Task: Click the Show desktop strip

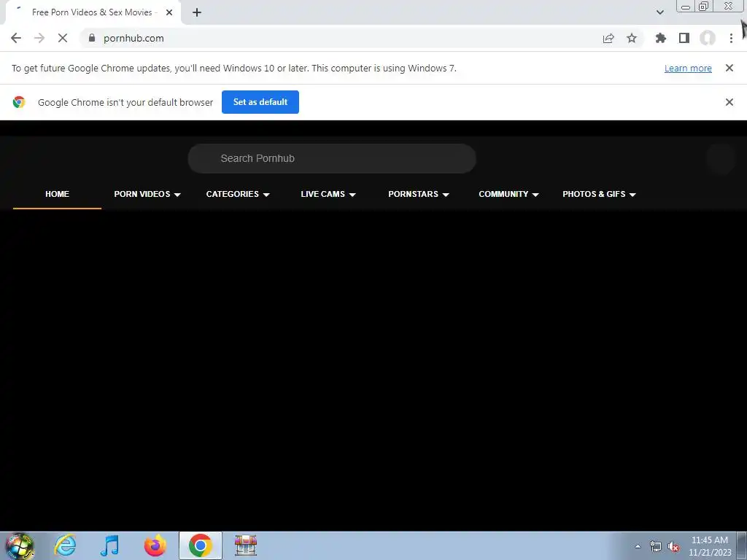Action: tap(742, 546)
